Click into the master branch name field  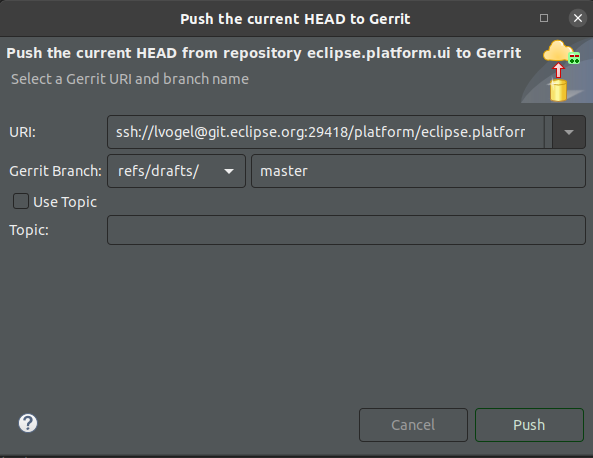[418, 171]
